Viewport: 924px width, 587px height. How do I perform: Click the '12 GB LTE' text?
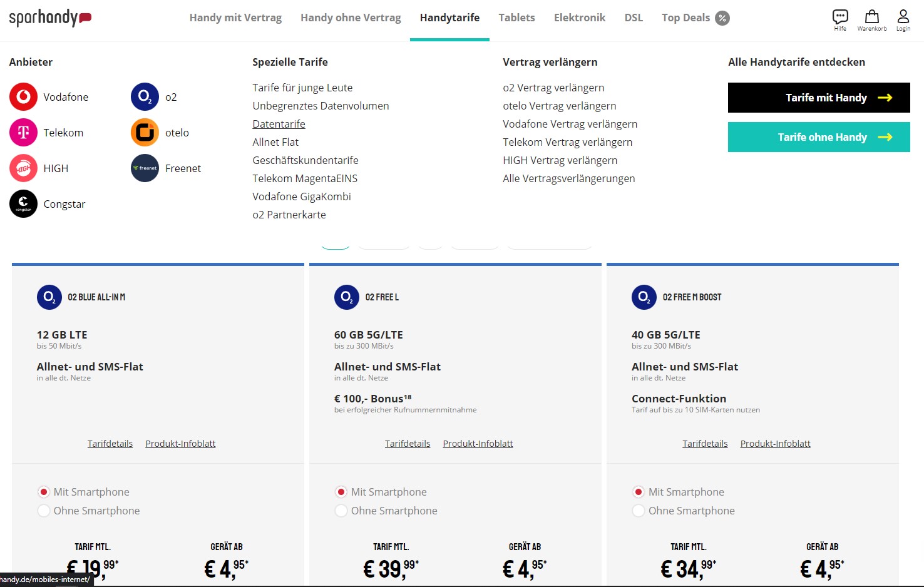[x=62, y=335]
